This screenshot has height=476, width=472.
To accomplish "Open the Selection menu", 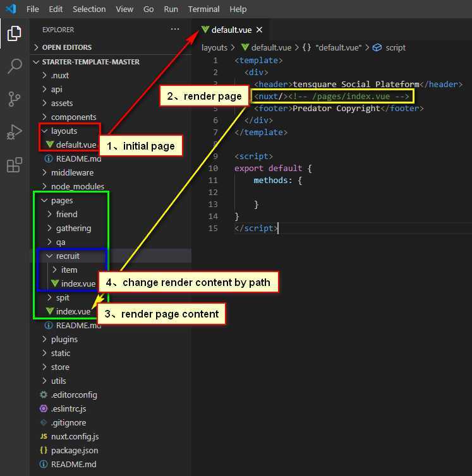I will pyautogui.click(x=89, y=9).
